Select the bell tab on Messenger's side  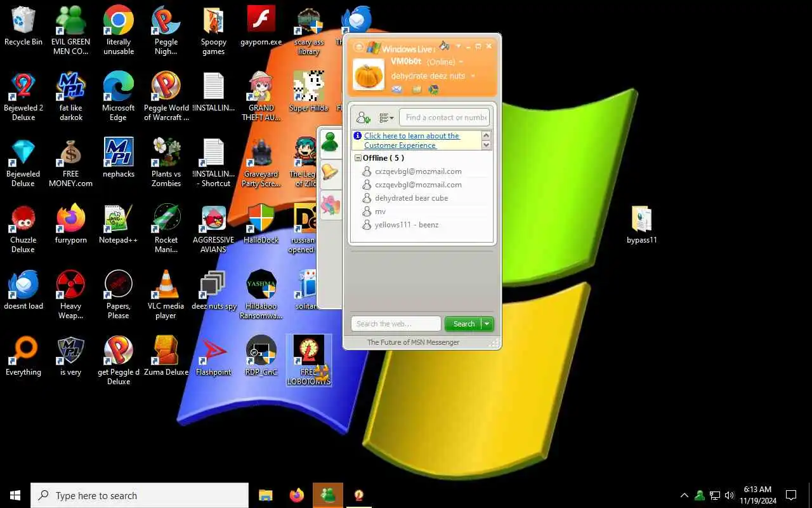click(330, 173)
